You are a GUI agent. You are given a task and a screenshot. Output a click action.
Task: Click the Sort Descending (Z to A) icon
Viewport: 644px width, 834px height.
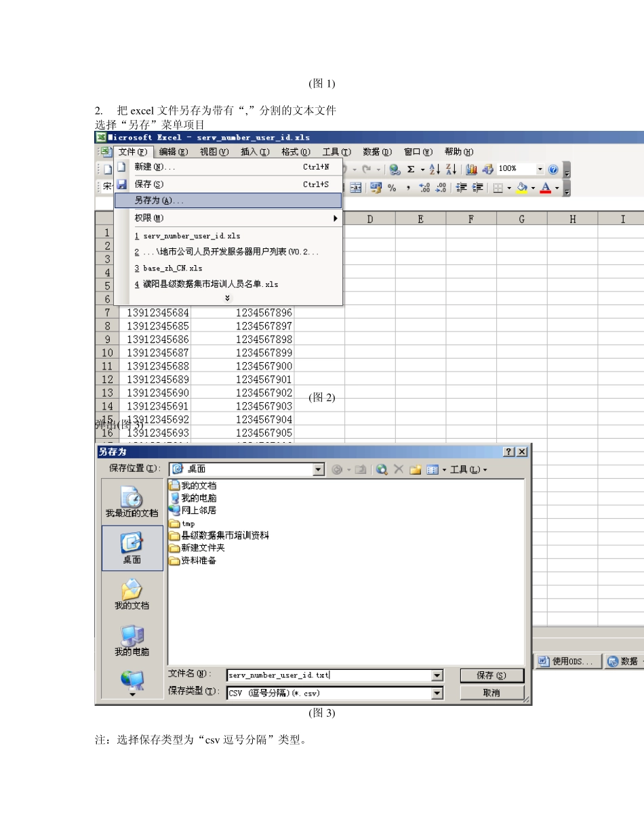[x=451, y=170]
